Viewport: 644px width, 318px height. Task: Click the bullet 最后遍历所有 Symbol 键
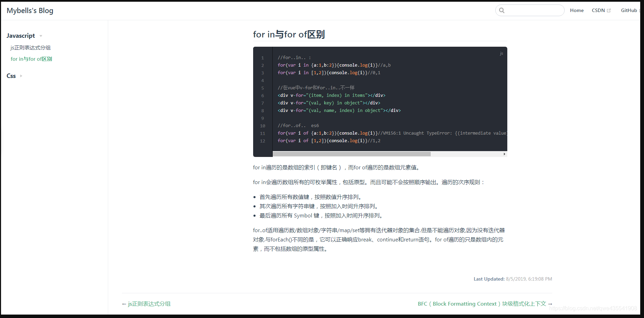[x=321, y=216]
